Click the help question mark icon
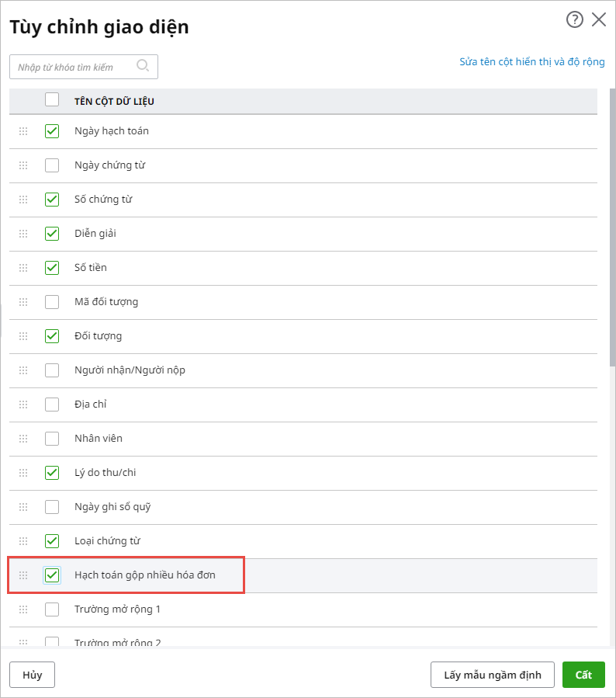616x698 pixels. click(x=574, y=20)
